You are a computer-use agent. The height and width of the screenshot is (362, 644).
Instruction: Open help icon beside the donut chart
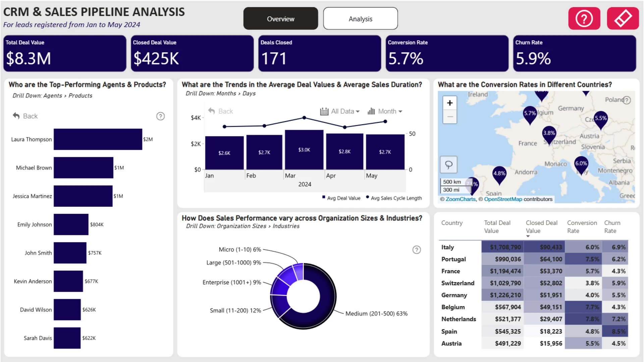pos(417,250)
